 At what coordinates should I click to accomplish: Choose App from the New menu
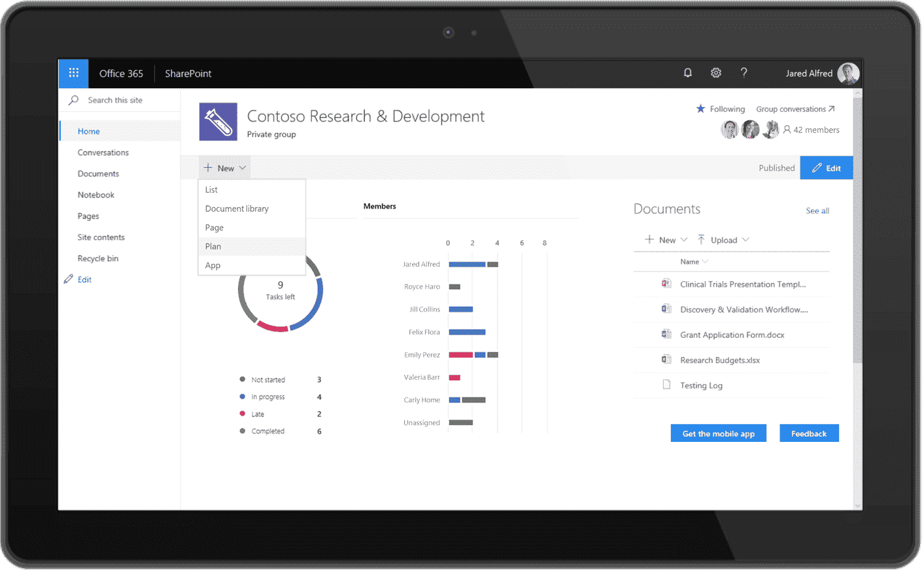[x=252, y=265]
